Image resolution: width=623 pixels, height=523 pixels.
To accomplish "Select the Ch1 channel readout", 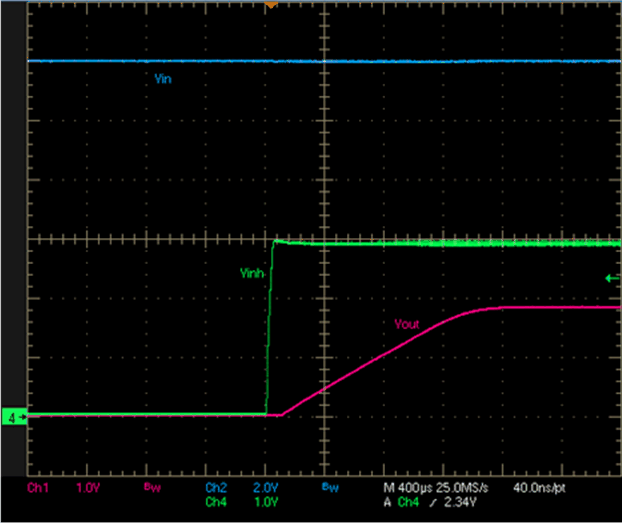I will tap(37, 487).
